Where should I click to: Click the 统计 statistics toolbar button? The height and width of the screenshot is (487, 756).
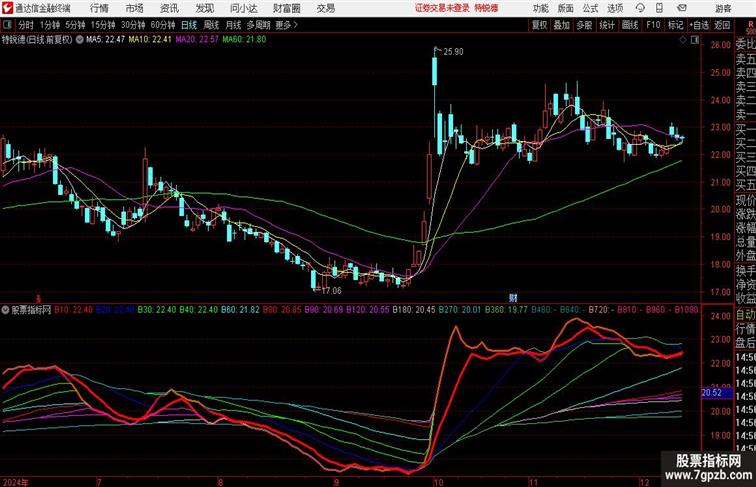click(x=607, y=25)
